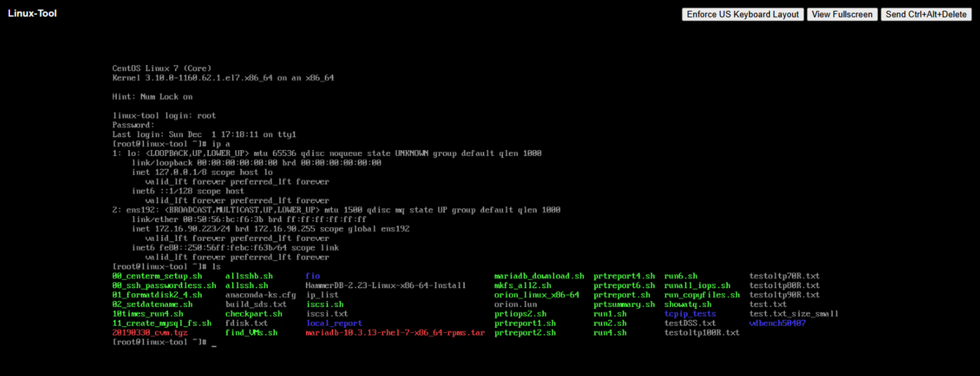The height and width of the screenshot is (376, 980).
Task: Click prtreport6.sh file name
Action: [624, 286]
